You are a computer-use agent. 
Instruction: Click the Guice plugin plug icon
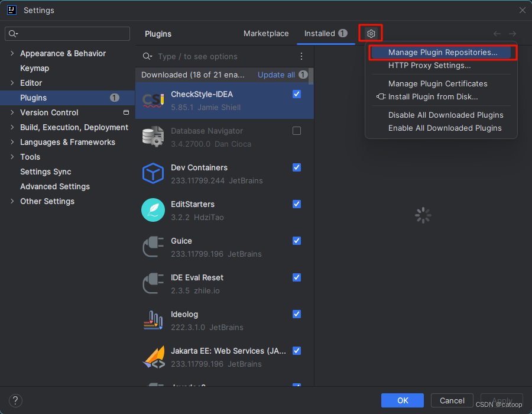(153, 247)
